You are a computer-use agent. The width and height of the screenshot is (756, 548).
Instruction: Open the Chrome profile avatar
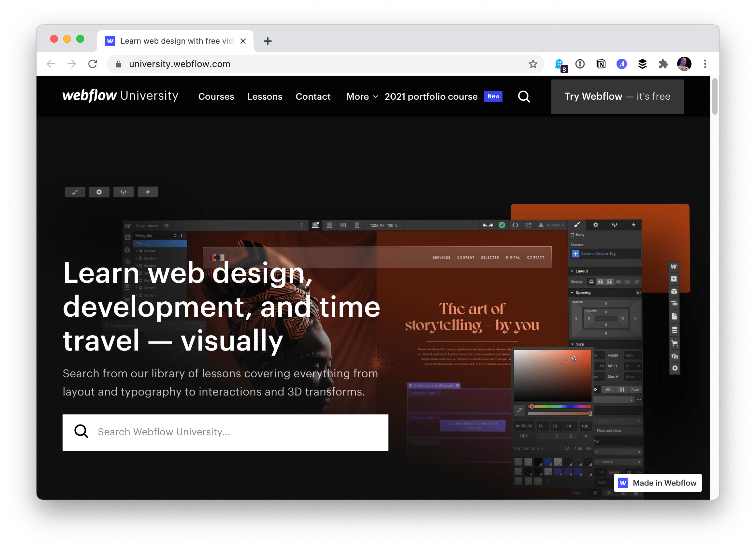click(684, 64)
